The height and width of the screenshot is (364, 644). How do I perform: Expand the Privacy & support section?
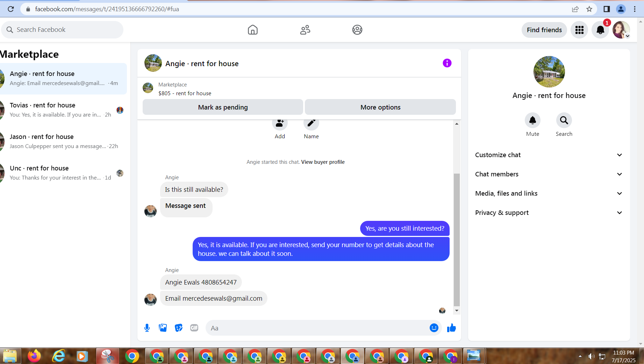click(549, 213)
